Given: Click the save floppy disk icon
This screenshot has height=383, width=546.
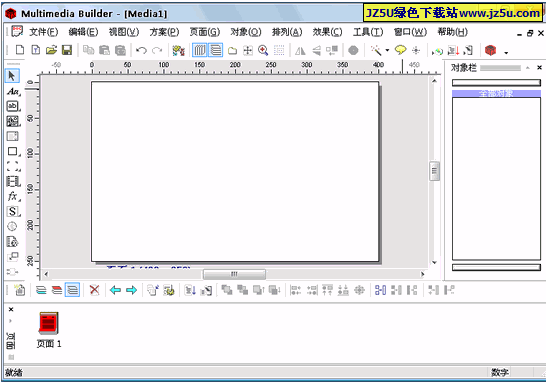Looking at the screenshot, I should (67, 50).
